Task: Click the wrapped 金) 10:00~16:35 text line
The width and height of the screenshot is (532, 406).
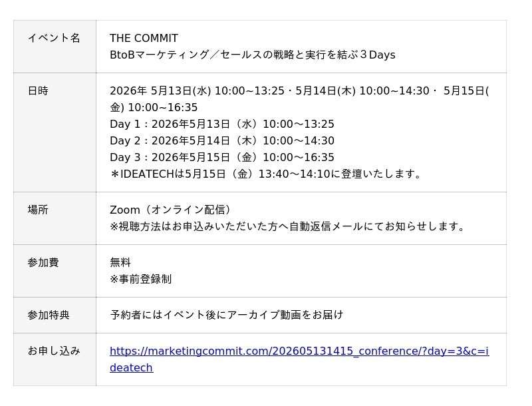Action: coord(154,108)
